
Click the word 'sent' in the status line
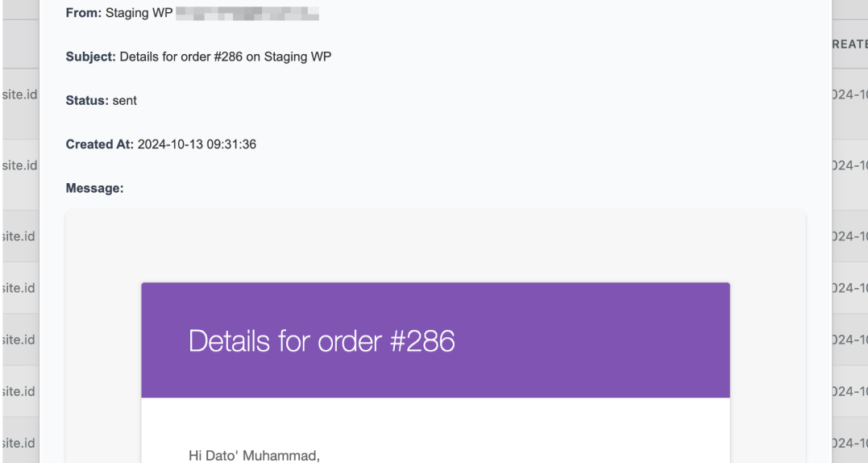(125, 101)
